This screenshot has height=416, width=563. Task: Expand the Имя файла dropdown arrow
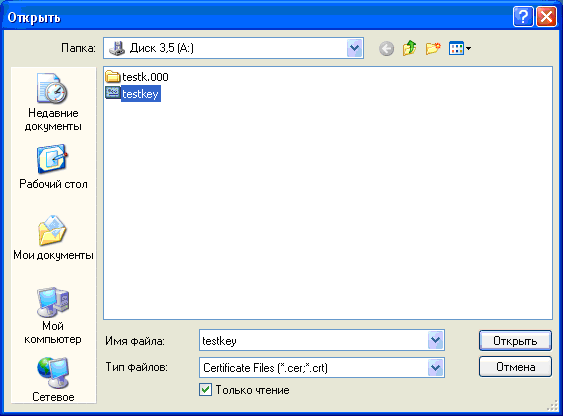pyautogui.click(x=436, y=340)
